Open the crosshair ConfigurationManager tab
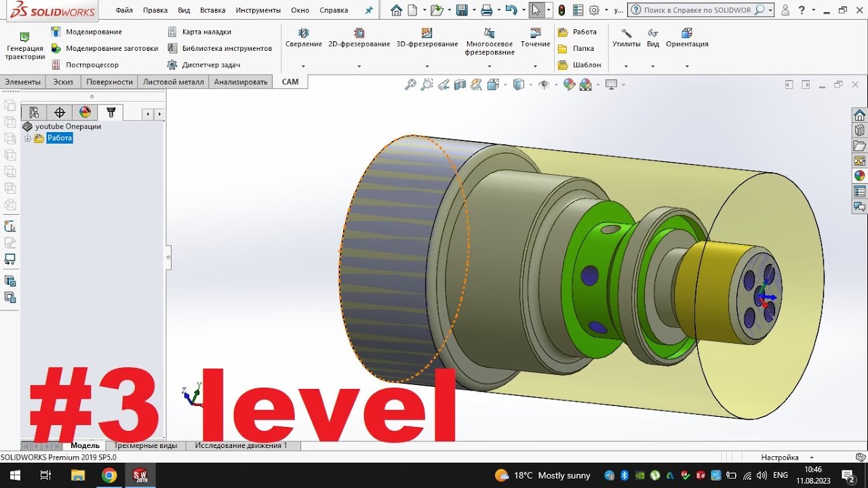 coord(60,113)
